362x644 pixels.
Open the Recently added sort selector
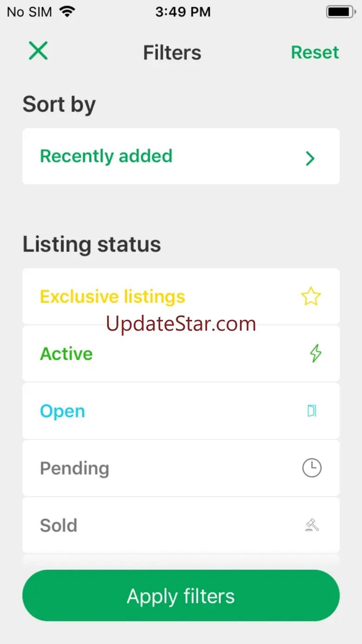click(x=106, y=156)
